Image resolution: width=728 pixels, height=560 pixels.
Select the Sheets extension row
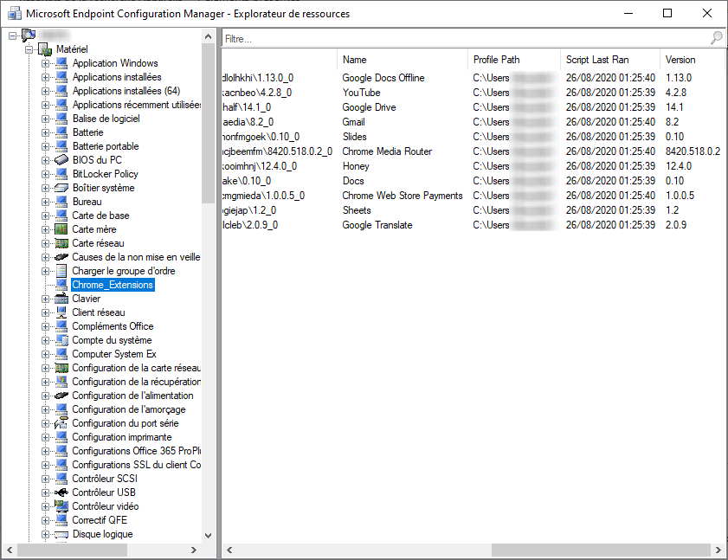[x=473, y=210]
